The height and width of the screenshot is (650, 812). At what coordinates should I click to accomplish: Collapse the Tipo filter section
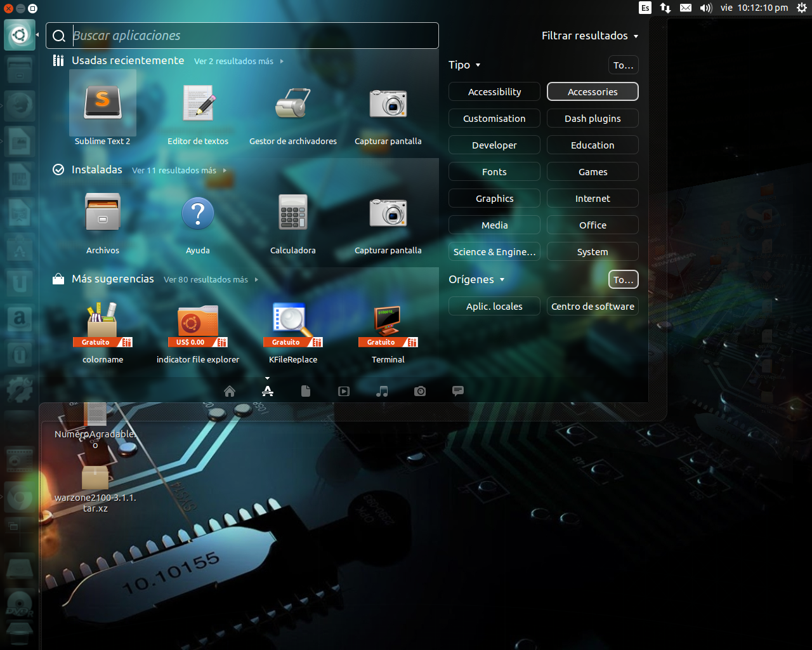465,65
